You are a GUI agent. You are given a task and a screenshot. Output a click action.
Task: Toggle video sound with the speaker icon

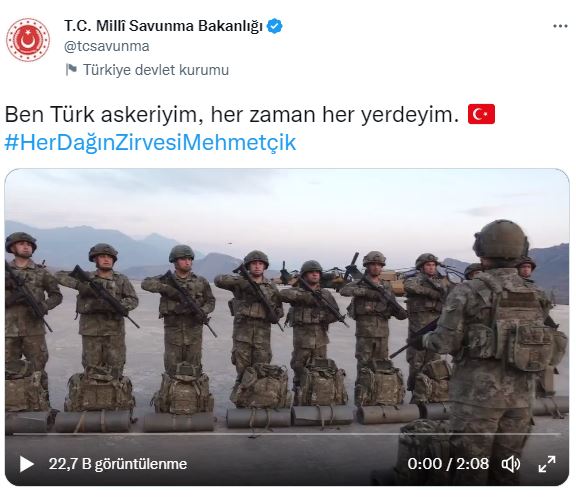[511, 464]
